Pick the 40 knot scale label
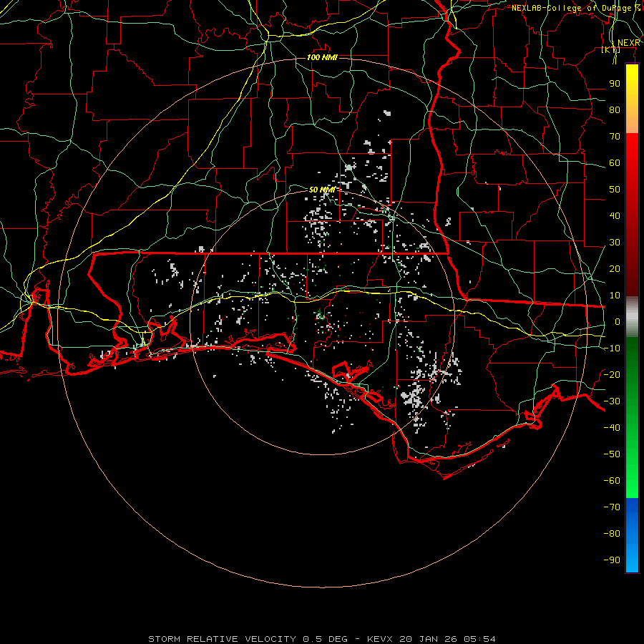Viewport: 644px width, 644px height. pos(615,216)
